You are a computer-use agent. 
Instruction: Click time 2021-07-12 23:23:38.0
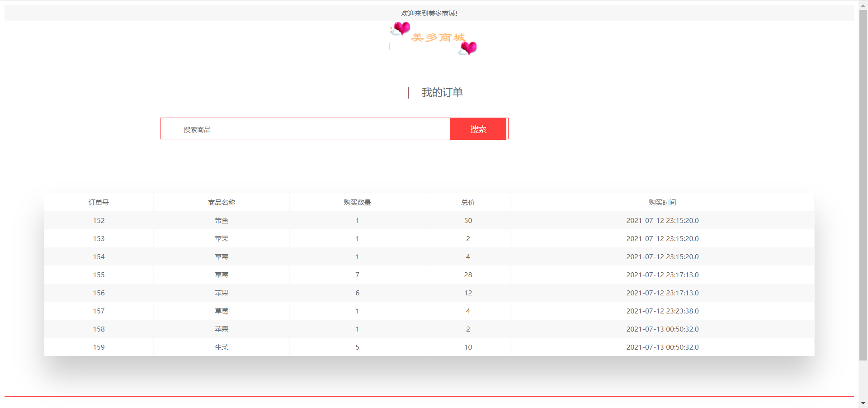point(662,311)
